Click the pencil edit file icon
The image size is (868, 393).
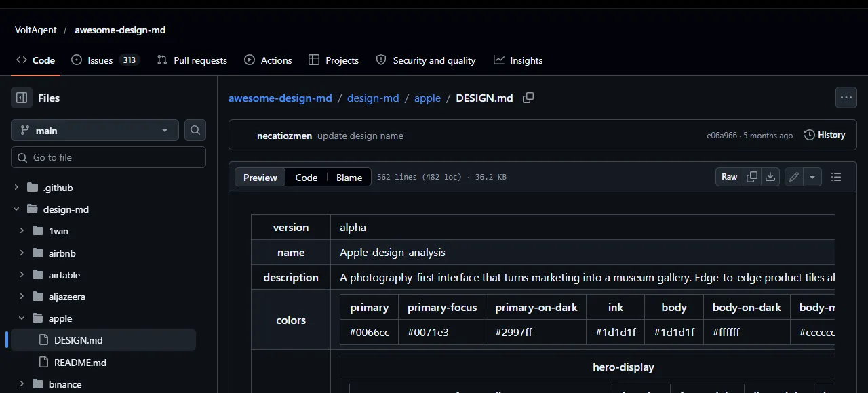(x=794, y=177)
